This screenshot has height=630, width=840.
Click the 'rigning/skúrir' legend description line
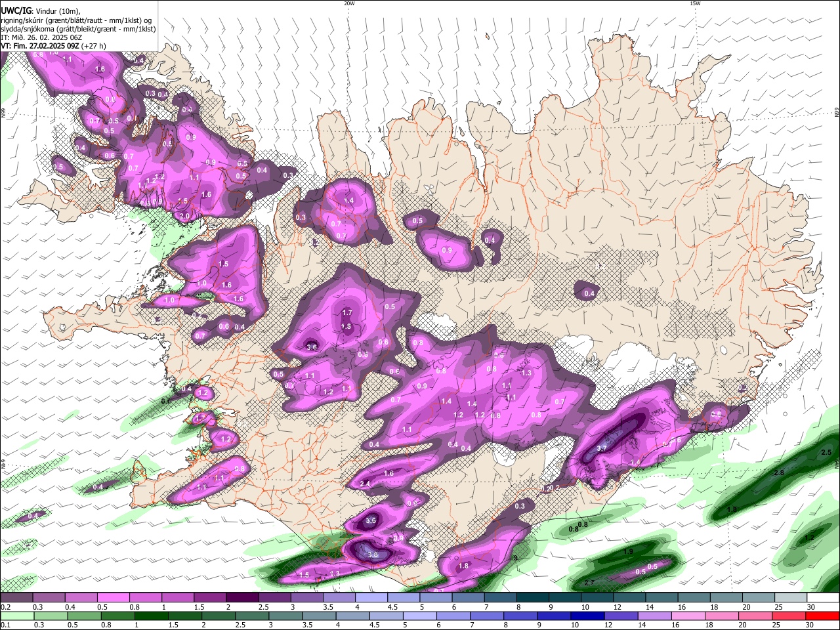[77, 20]
